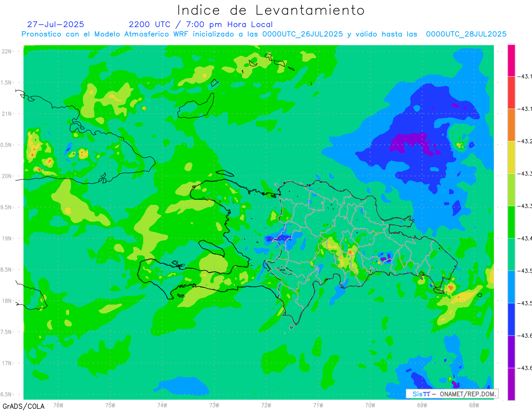Click the yellow-green swatch in the color bar
The height and width of the screenshot is (411, 532).
pyautogui.click(x=511, y=190)
